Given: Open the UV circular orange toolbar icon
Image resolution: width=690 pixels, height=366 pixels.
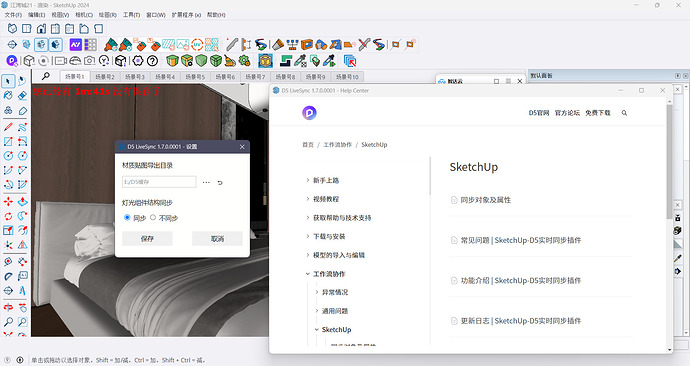Looking at the screenshot, I should click(x=197, y=44).
